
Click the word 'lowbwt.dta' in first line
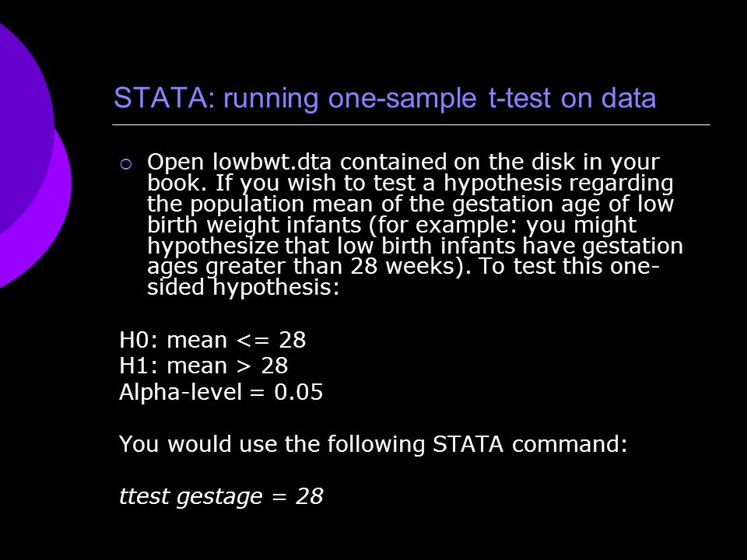[x=272, y=162]
